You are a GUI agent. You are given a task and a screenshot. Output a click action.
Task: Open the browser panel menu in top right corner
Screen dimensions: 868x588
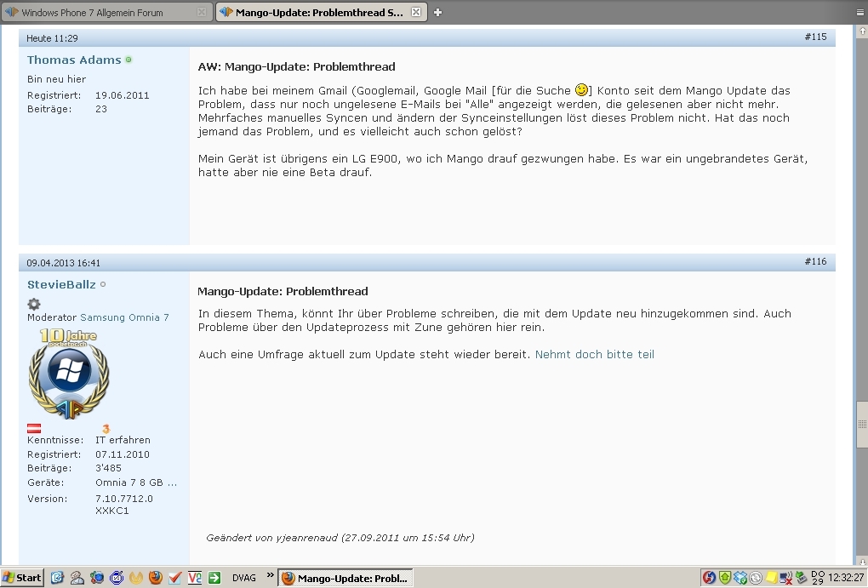coord(859,12)
